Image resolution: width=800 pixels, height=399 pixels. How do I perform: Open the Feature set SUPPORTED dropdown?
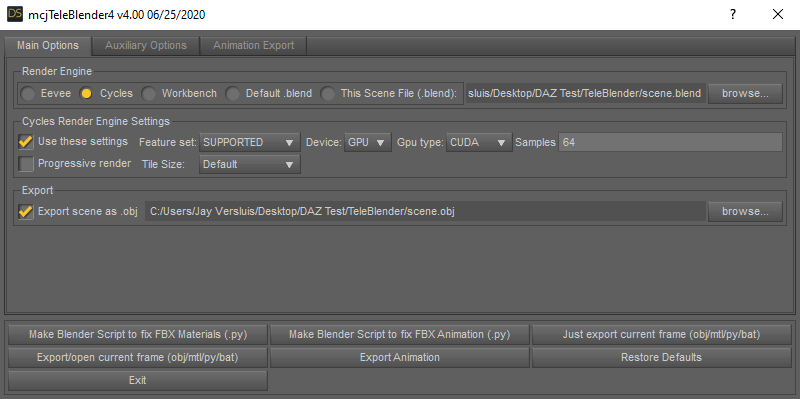pos(249,142)
